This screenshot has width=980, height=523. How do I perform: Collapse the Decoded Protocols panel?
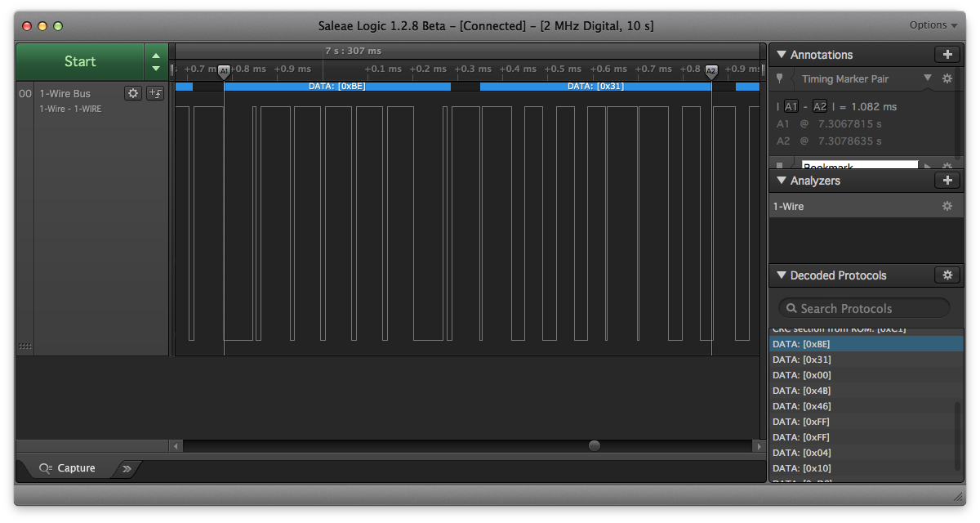pyautogui.click(x=782, y=275)
